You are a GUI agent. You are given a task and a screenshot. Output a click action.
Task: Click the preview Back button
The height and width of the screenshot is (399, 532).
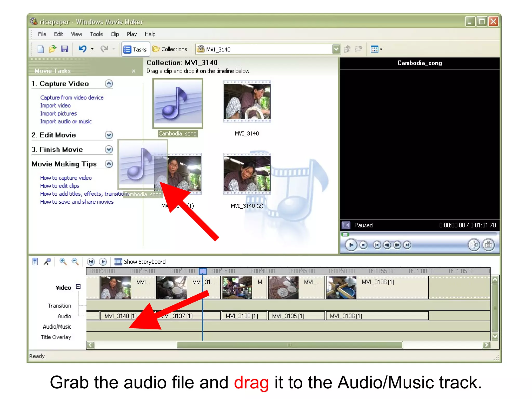pyautogui.click(x=377, y=245)
